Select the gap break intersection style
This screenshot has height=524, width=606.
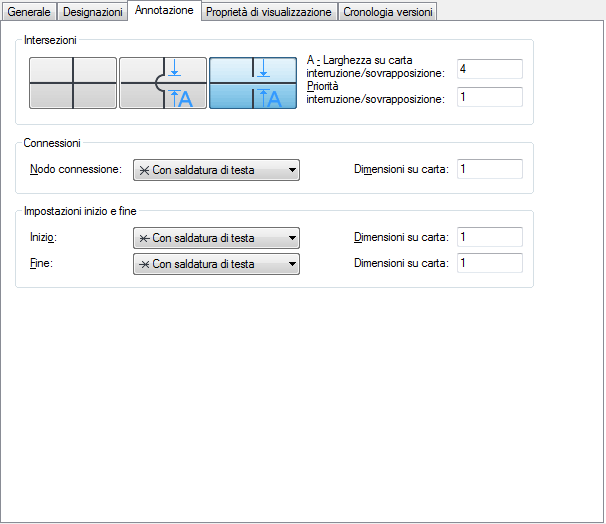tap(253, 83)
